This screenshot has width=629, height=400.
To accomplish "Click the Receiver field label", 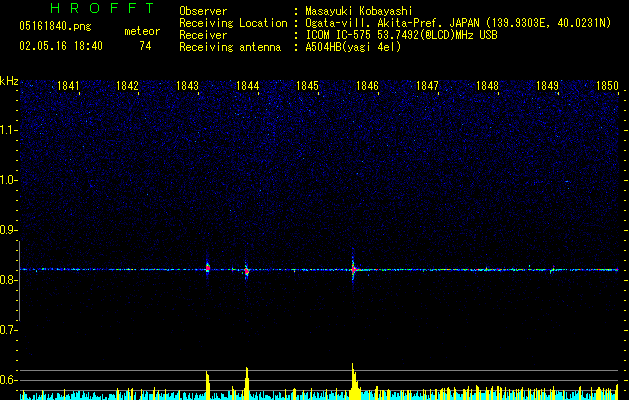I will point(203,35).
